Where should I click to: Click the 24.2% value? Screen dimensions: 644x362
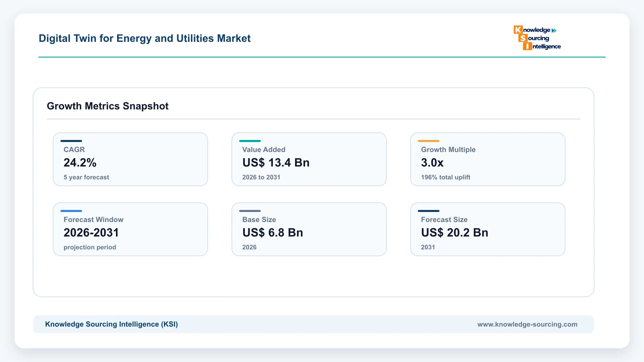(x=80, y=162)
